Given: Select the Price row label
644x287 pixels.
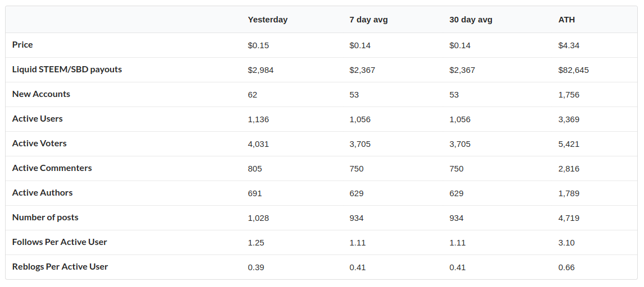Looking at the screenshot, I should [x=22, y=45].
